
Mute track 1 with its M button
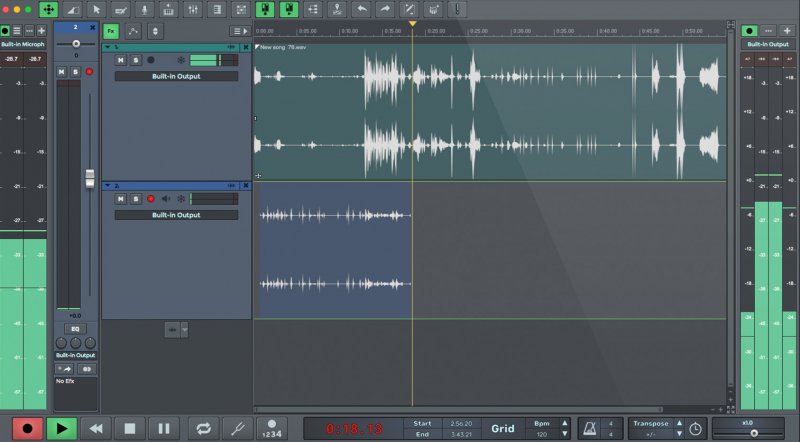point(121,60)
